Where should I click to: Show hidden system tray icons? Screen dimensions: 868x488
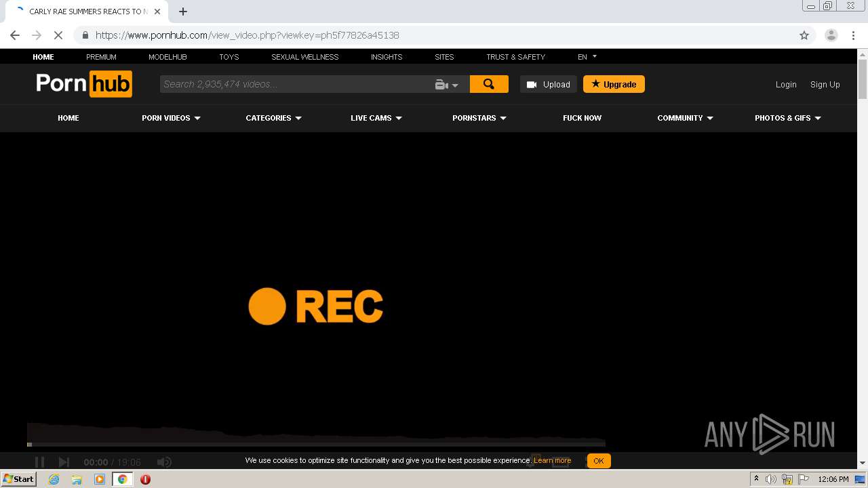click(757, 479)
